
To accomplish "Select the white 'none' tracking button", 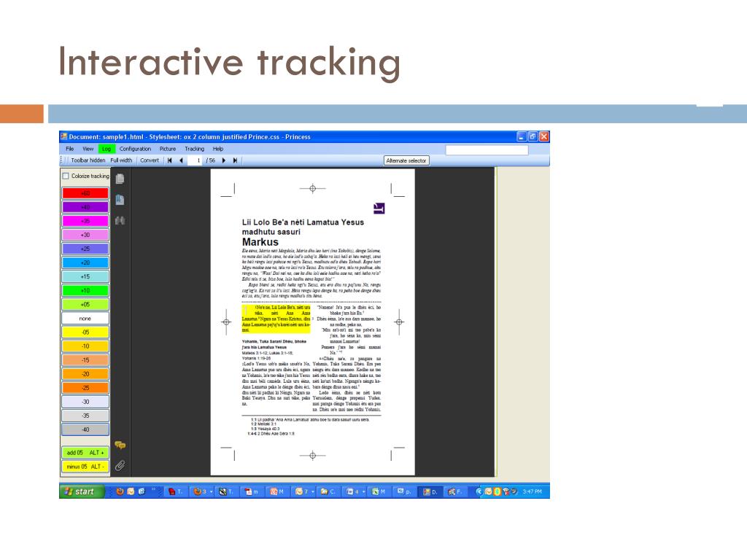I will click(85, 318).
